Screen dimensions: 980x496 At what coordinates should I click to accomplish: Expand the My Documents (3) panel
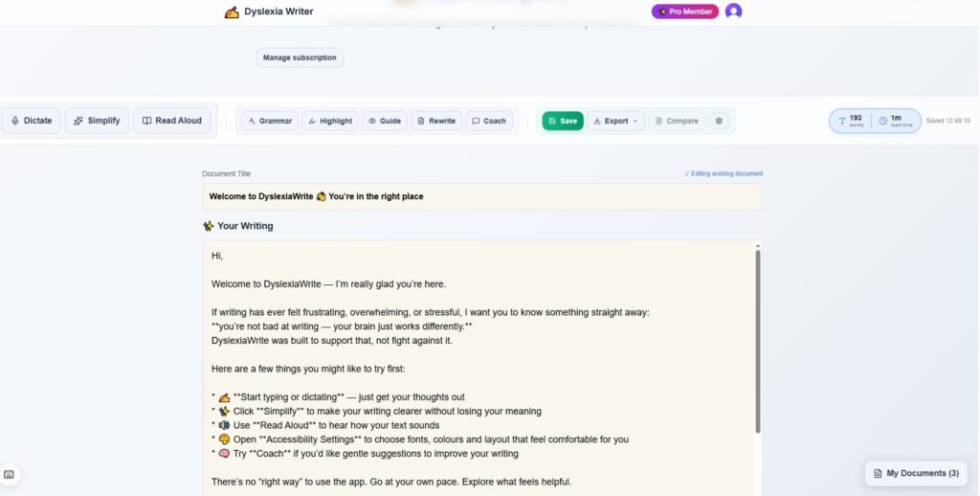click(916, 473)
